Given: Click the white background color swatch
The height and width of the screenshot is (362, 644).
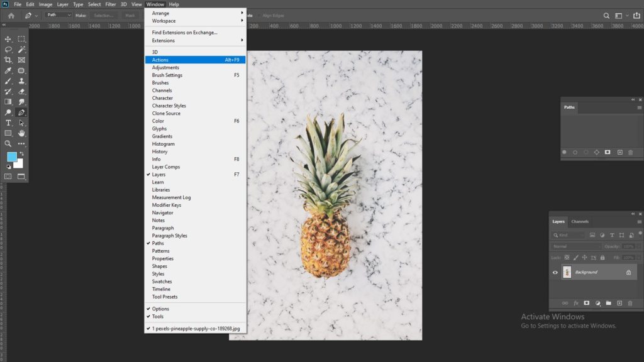Looking at the screenshot, I should [19, 165].
